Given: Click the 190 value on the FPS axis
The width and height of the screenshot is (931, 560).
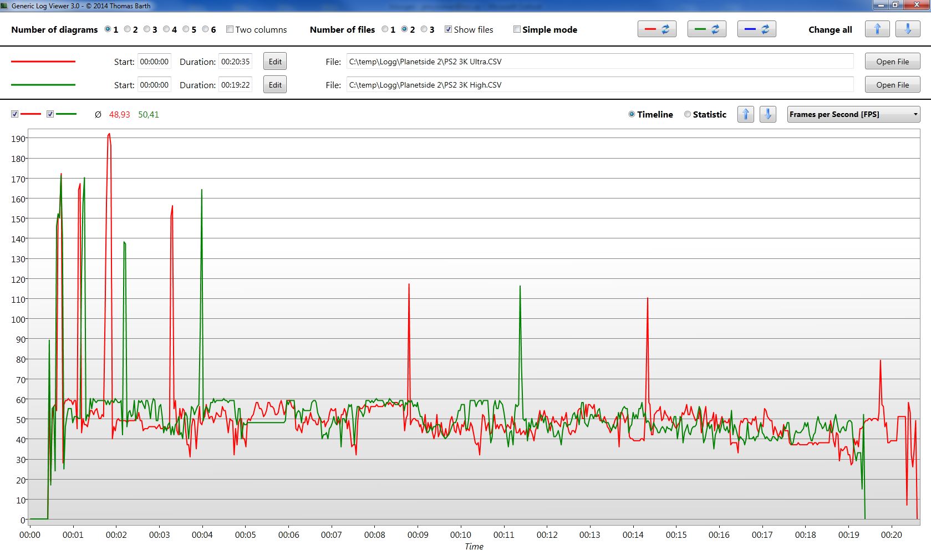Looking at the screenshot, I should [18, 139].
